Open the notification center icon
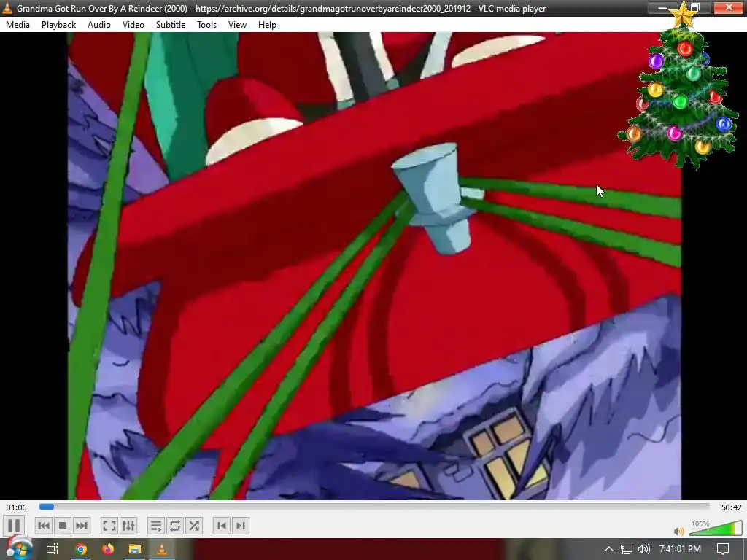The width and height of the screenshot is (747, 560). 723,549
